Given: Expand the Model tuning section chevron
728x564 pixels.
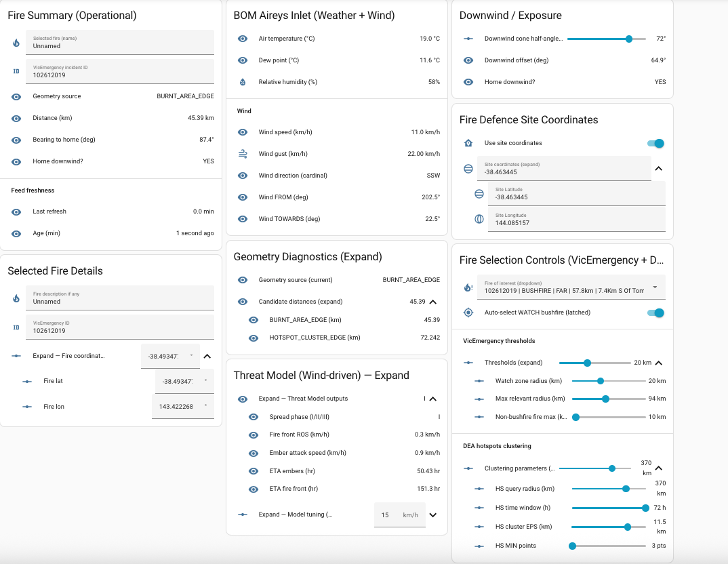Looking at the screenshot, I should pyautogui.click(x=433, y=515).
